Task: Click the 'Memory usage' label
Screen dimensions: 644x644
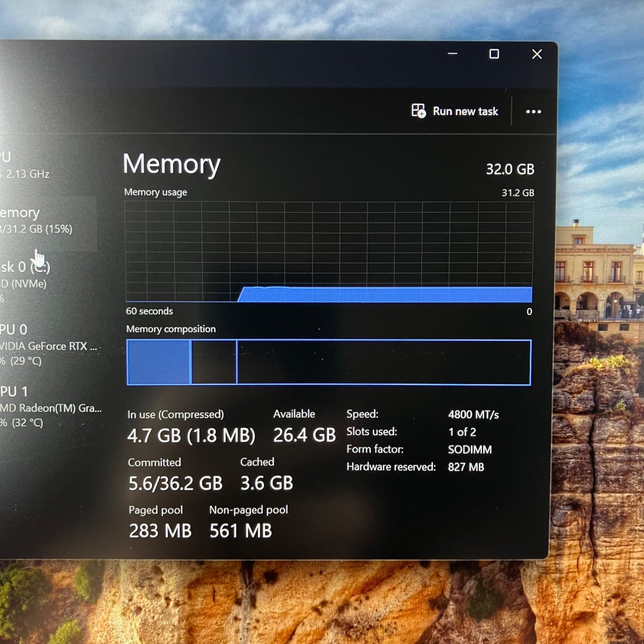Action: (155, 192)
